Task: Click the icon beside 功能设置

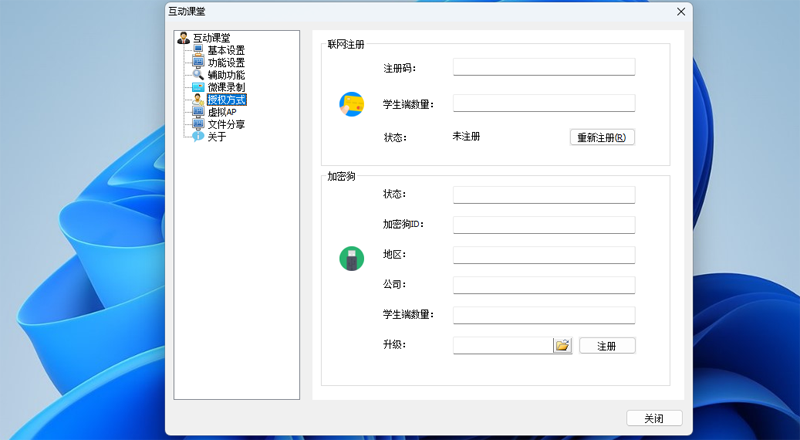Action: (198, 62)
